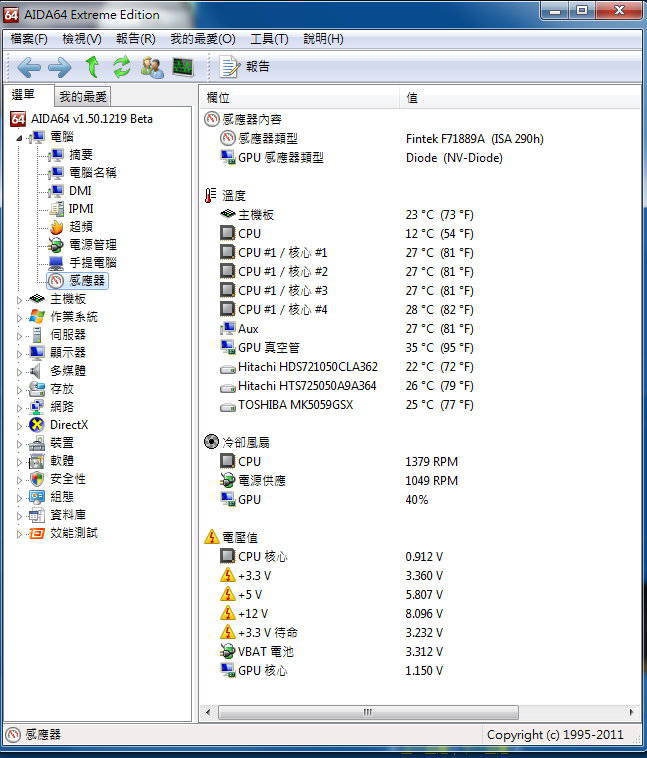647x758 pixels.
Task: Click the 值 column header
Action: [520, 98]
